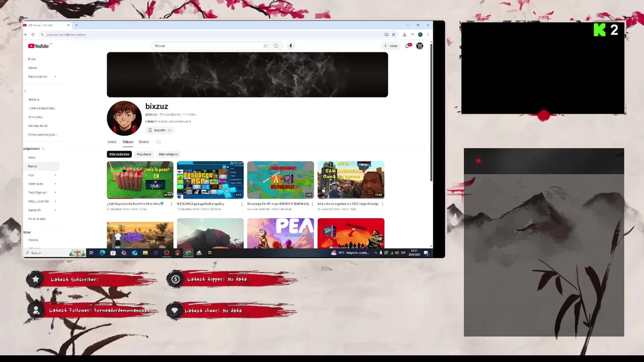Bookmark this page with the star icon
This screenshot has height=362, width=644.
tap(393, 35)
